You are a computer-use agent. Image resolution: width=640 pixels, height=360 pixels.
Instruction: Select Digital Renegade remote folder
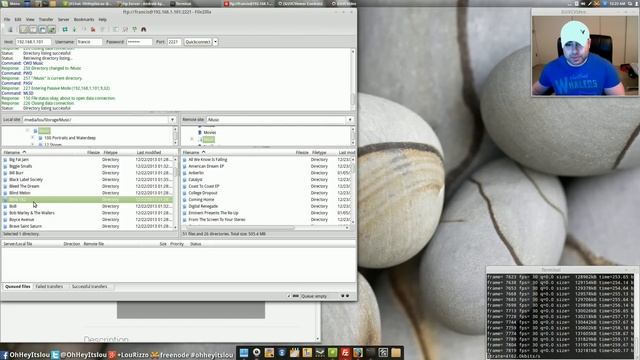(x=203, y=206)
